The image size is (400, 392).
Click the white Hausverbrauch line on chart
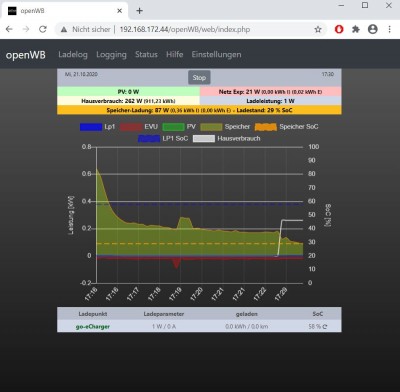(293, 220)
